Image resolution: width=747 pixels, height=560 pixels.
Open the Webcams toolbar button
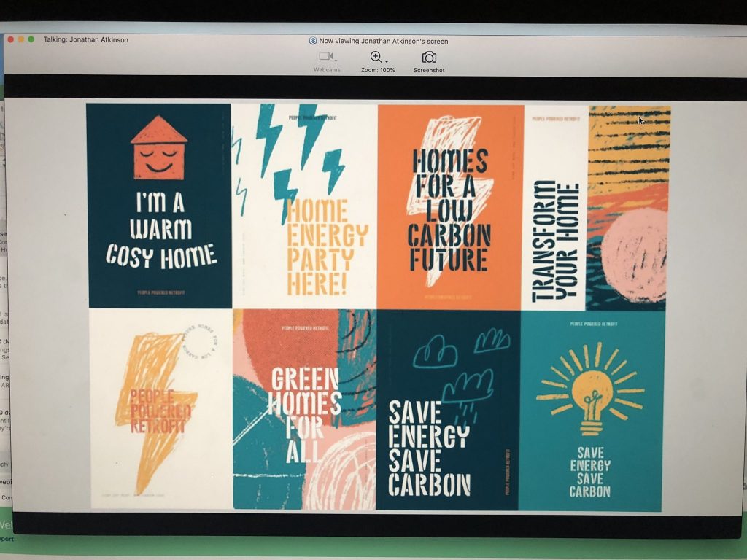coord(328,61)
